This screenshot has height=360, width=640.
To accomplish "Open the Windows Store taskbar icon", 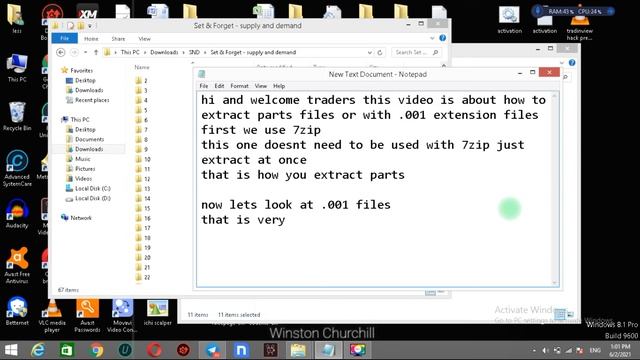I will coord(67,350).
